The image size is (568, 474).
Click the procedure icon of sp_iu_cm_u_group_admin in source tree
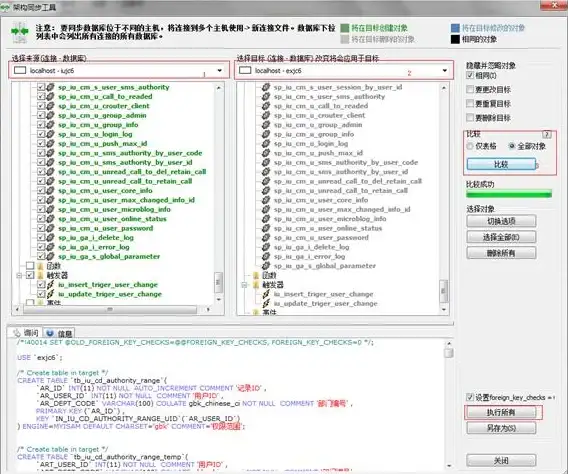click(x=50, y=115)
